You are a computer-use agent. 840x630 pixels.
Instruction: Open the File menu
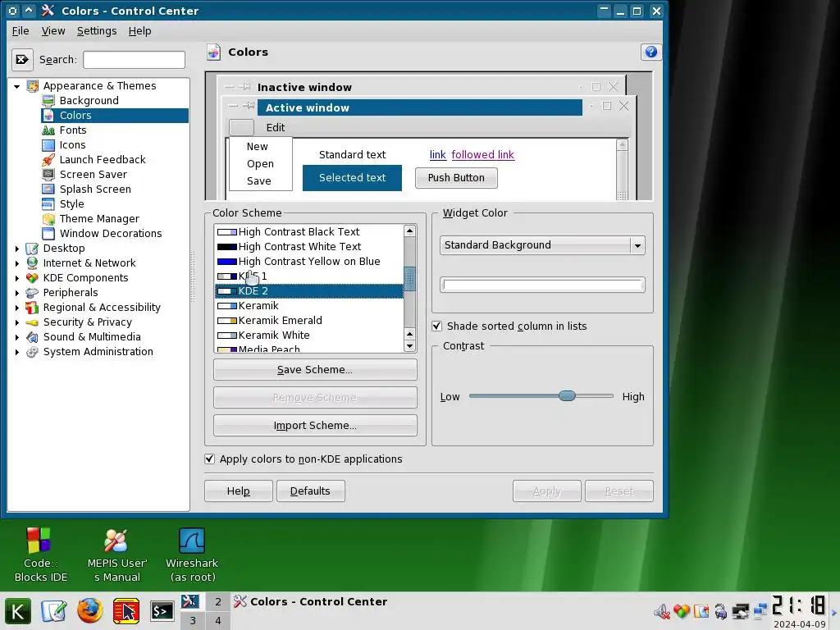(21, 31)
